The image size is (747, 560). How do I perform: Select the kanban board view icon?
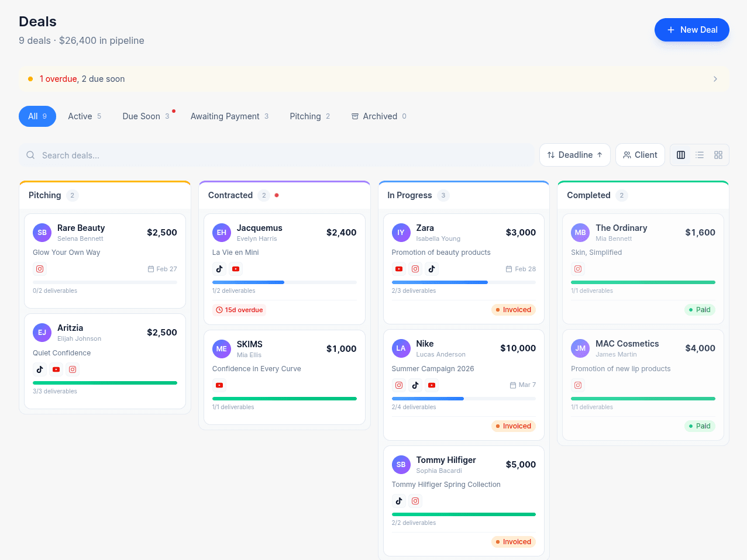point(681,155)
